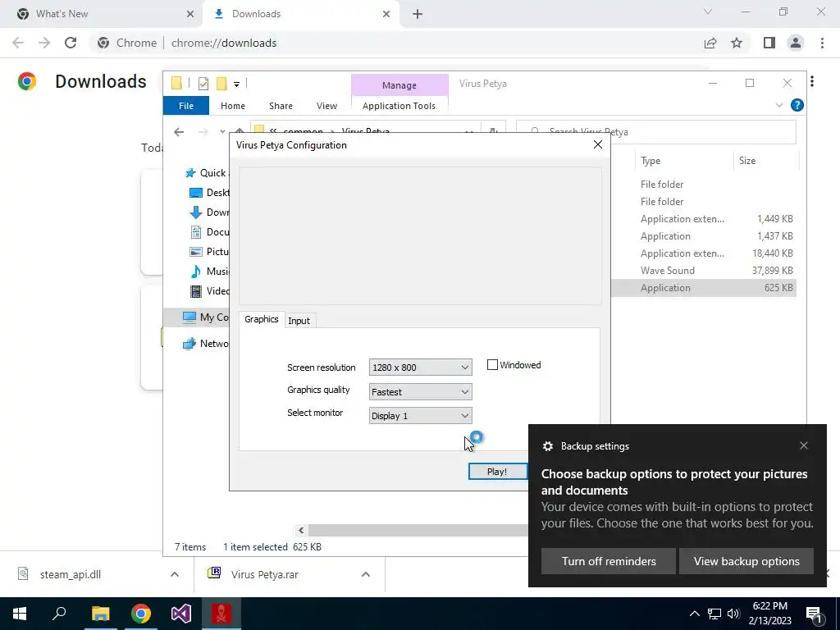The width and height of the screenshot is (840, 630).
Task: Open the Screen resolution dropdown
Action: [x=420, y=367]
